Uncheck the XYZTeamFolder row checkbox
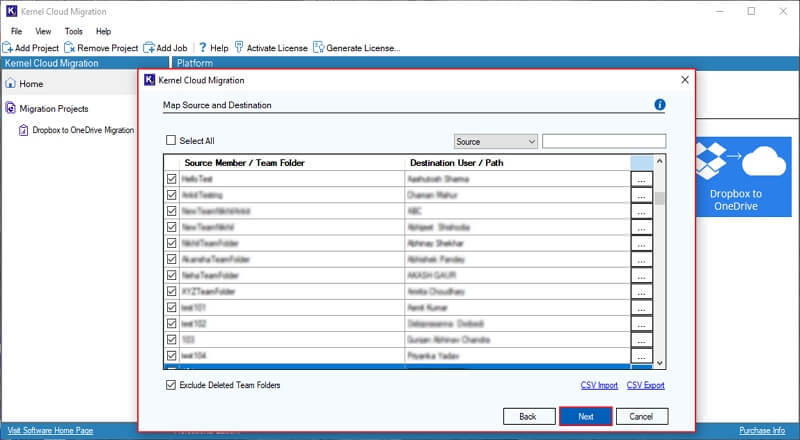Screen dimensions: 800x440 click(171, 291)
